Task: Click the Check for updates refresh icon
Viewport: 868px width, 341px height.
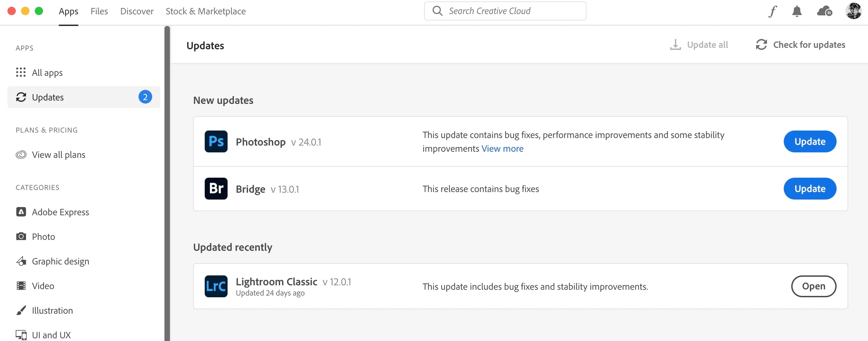Action: (x=761, y=45)
